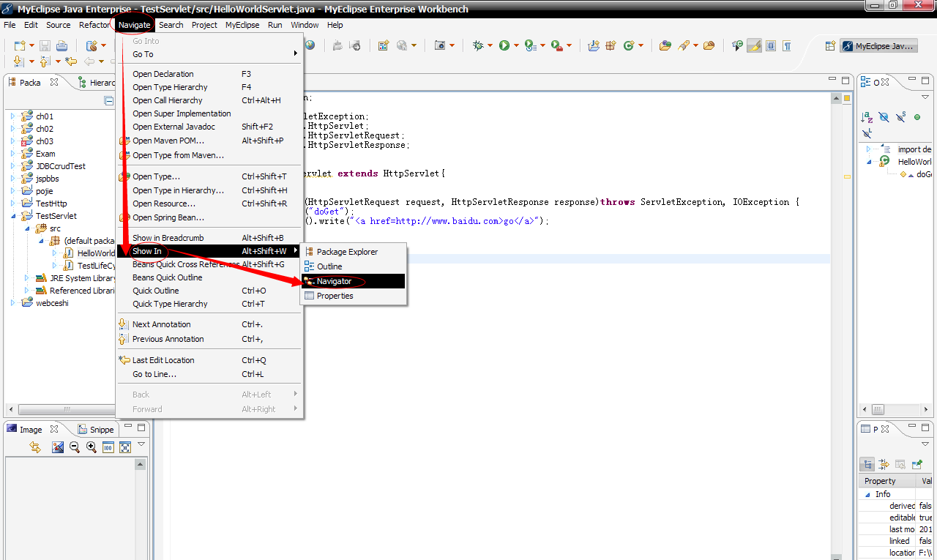Open the Window menu

[x=305, y=25]
